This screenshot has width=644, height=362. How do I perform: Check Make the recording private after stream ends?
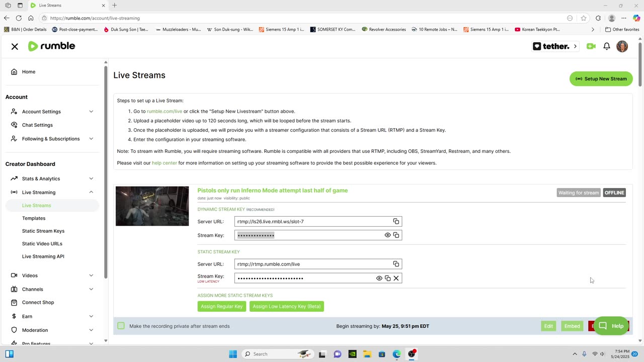point(121,326)
